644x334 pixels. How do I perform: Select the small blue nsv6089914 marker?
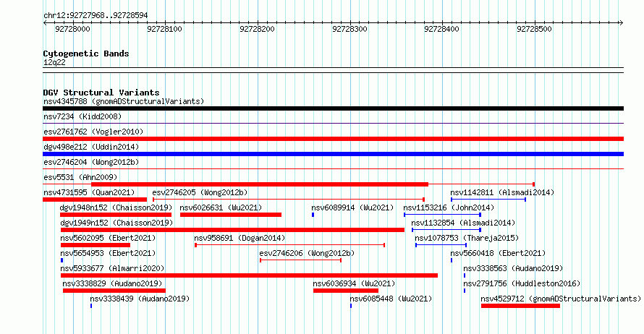coord(313,215)
